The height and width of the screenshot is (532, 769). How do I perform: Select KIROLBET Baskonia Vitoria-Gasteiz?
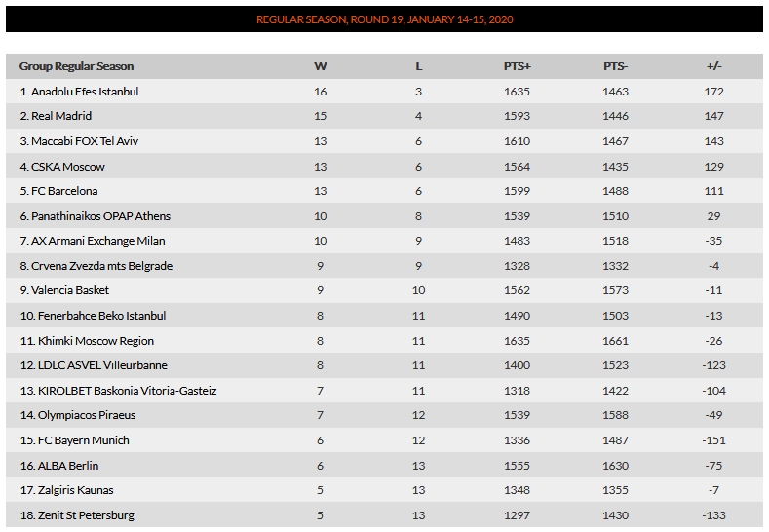[118, 391]
